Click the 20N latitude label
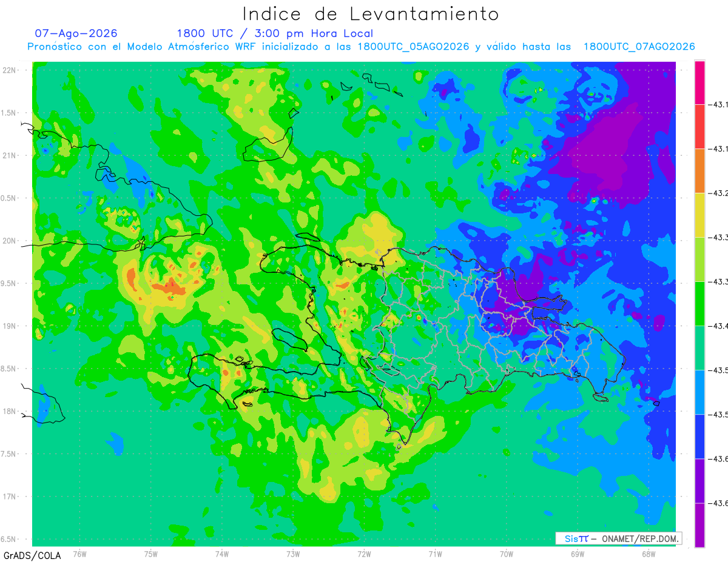 pos(10,241)
